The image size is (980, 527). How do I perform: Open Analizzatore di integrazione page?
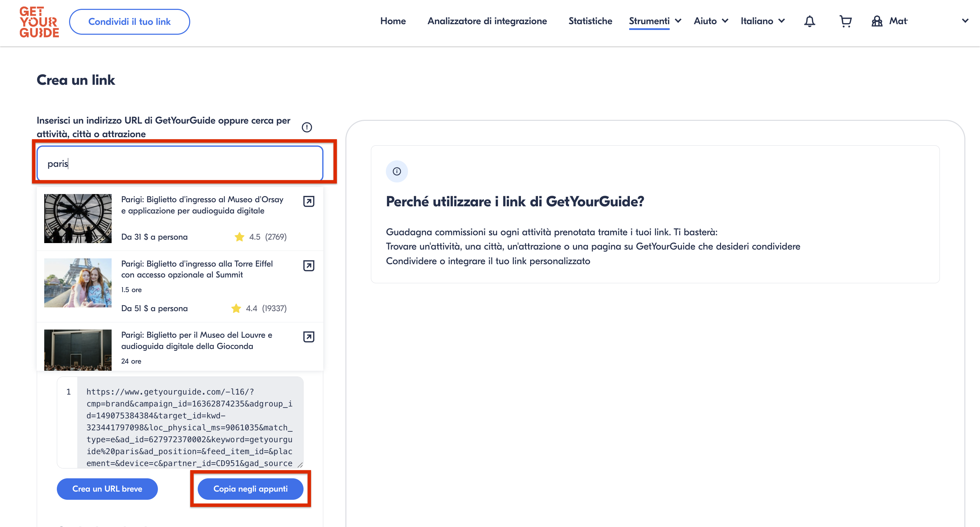[x=487, y=21]
